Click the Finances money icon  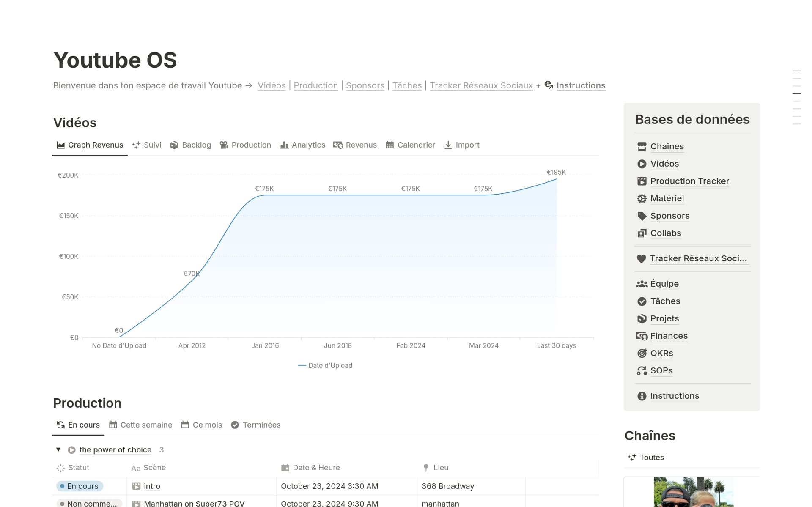point(642,336)
